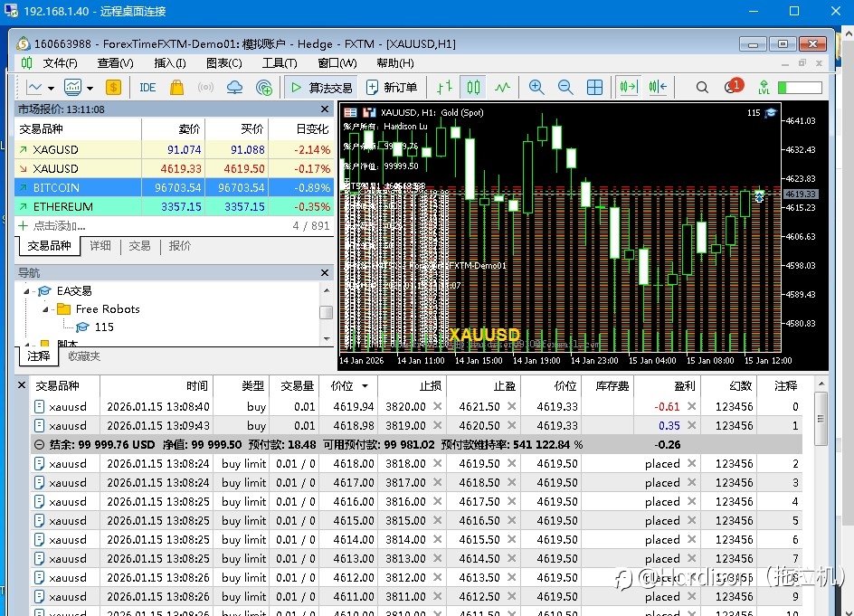Viewport: 854px width, 616px height.
Task: Click the zoom out magnifier icon
Action: (565, 88)
